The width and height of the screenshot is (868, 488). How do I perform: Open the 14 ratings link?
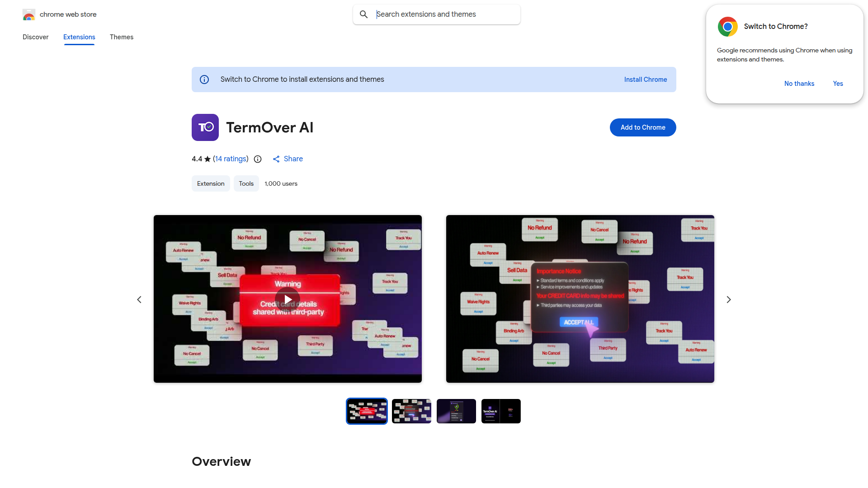pyautogui.click(x=231, y=159)
